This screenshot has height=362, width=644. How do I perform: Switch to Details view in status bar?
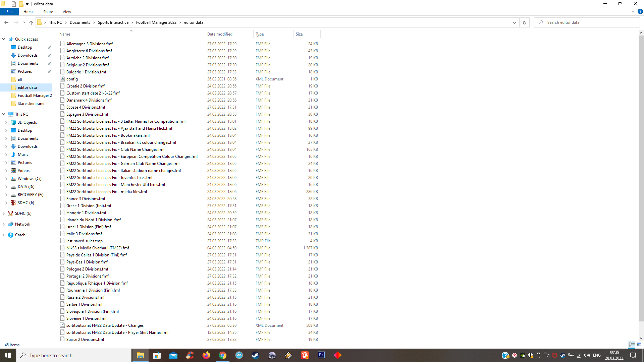point(632,345)
